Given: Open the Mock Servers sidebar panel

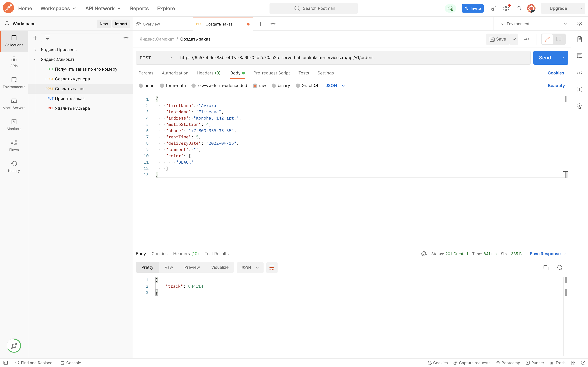Looking at the screenshot, I should pyautogui.click(x=14, y=104).
